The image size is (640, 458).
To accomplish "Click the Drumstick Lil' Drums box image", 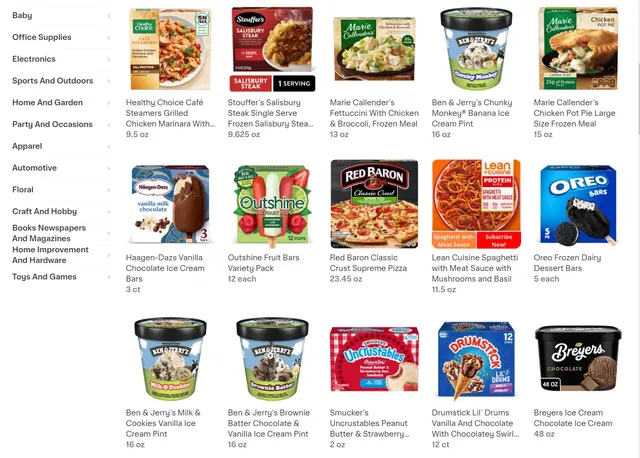I will 476,359.
